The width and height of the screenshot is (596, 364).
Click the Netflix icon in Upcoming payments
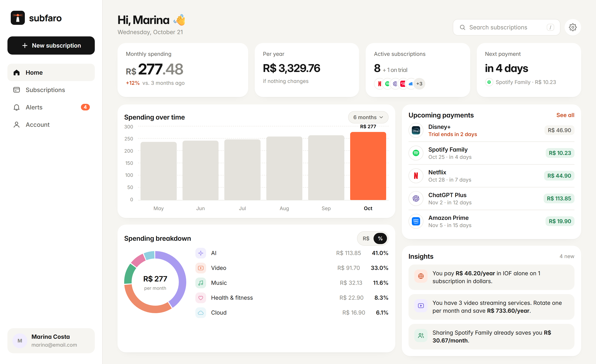[416, 176]
